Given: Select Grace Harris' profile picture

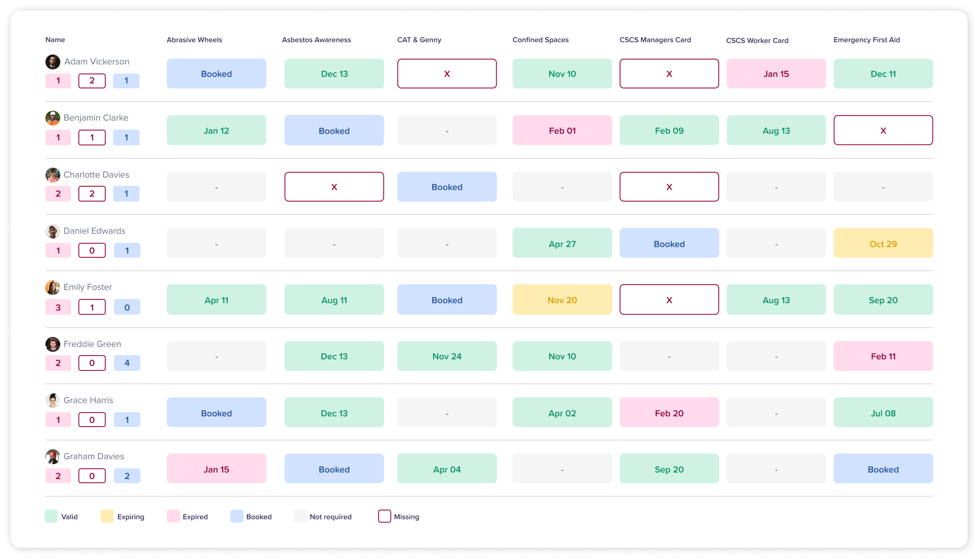Looking at the screenshot, I should 52,400.
